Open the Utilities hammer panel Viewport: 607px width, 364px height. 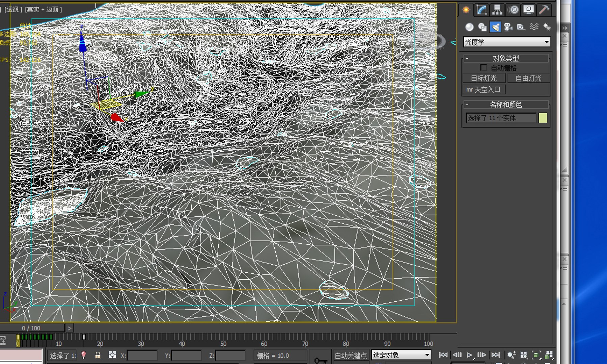coord(544,10)
